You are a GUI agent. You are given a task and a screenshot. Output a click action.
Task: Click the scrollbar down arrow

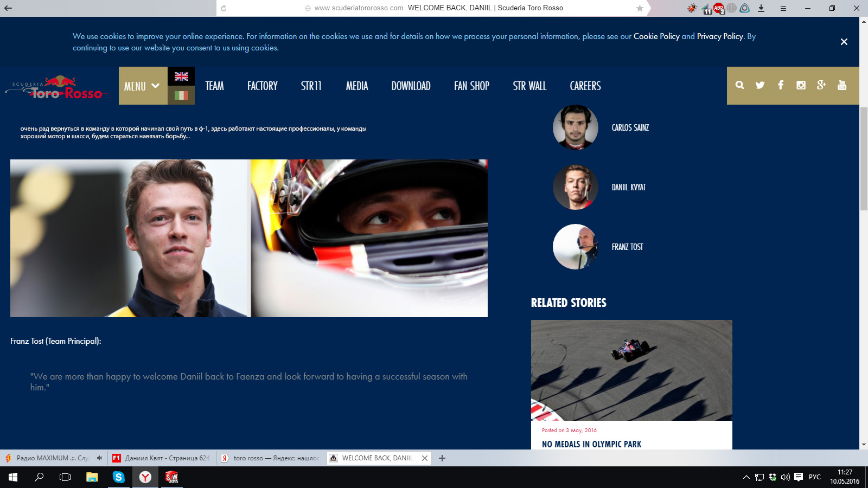pos(864,445)
